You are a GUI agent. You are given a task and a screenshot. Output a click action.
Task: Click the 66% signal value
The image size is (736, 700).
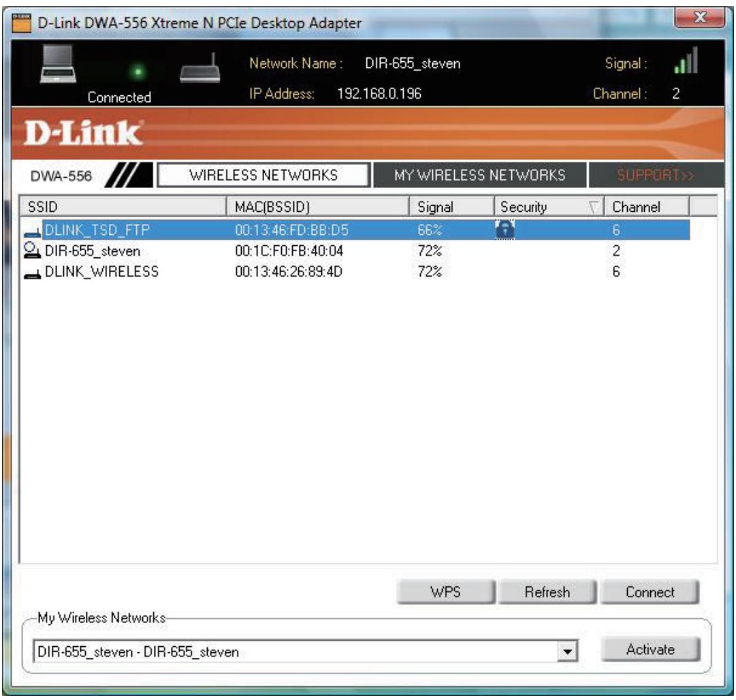tap(430, 230)
